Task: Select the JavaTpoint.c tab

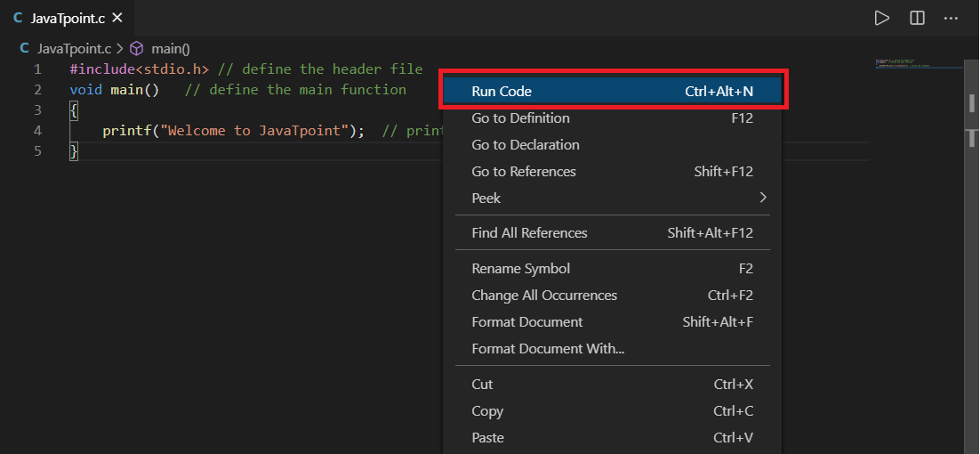Action: (67, 18)
